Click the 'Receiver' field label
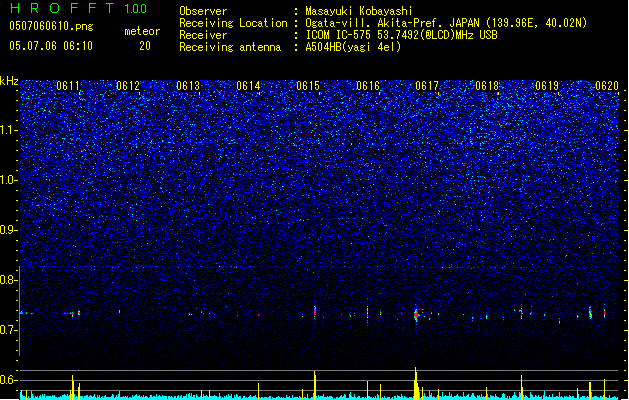This screenshot has width=629, height=400. click(x=203, y=35)
